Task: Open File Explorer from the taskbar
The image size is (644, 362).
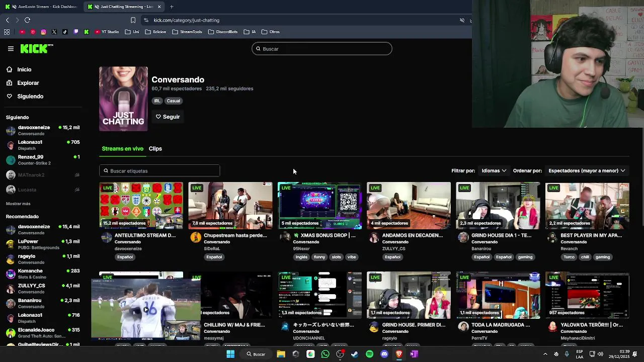Action: point(281,354)
